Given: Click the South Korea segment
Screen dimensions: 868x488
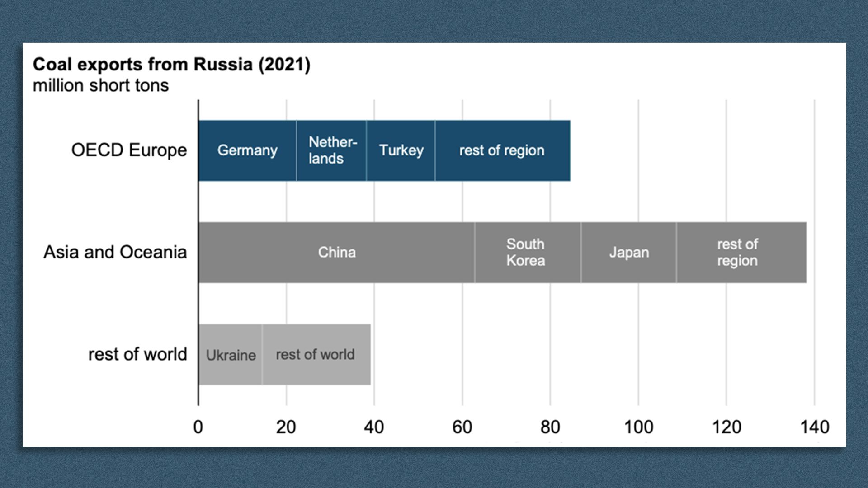Looking at the screenshot, I should coord(527,252).
